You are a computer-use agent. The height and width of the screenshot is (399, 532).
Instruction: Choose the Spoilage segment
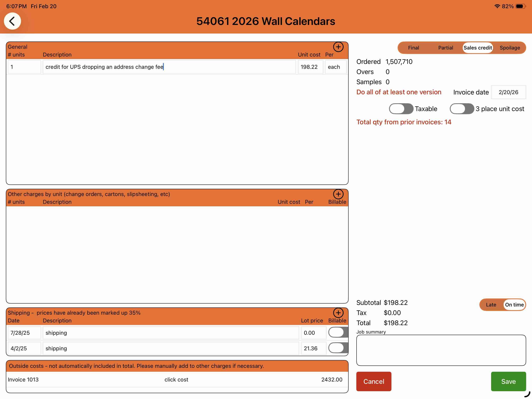tap(510, 48)
